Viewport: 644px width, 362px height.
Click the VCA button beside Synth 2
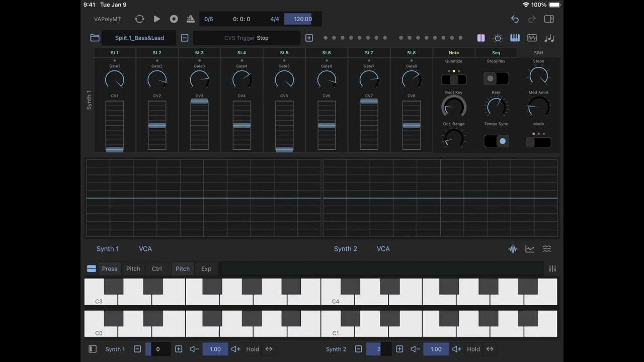[383, 249]
